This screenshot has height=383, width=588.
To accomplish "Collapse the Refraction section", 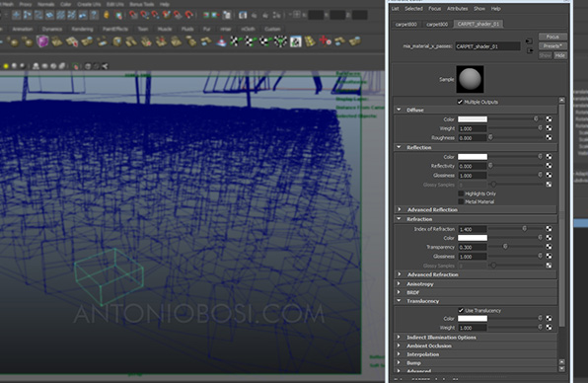I will (399, 219).
